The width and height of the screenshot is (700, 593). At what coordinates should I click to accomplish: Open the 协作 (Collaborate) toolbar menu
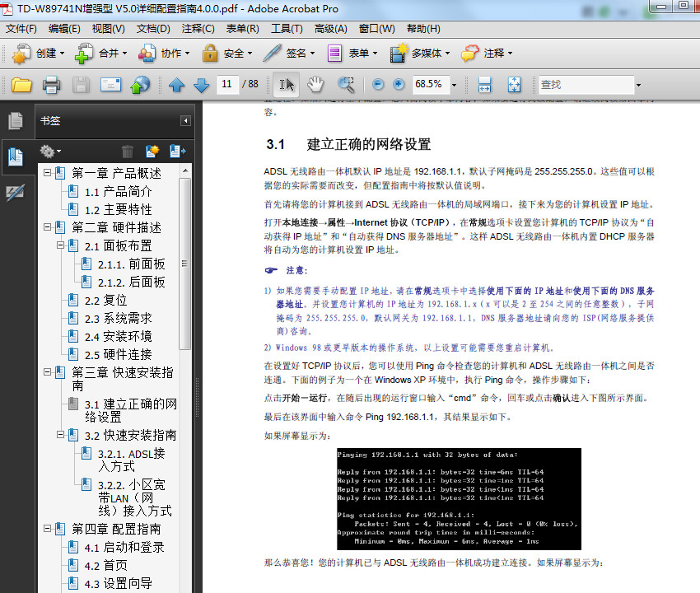pos(164,54)
